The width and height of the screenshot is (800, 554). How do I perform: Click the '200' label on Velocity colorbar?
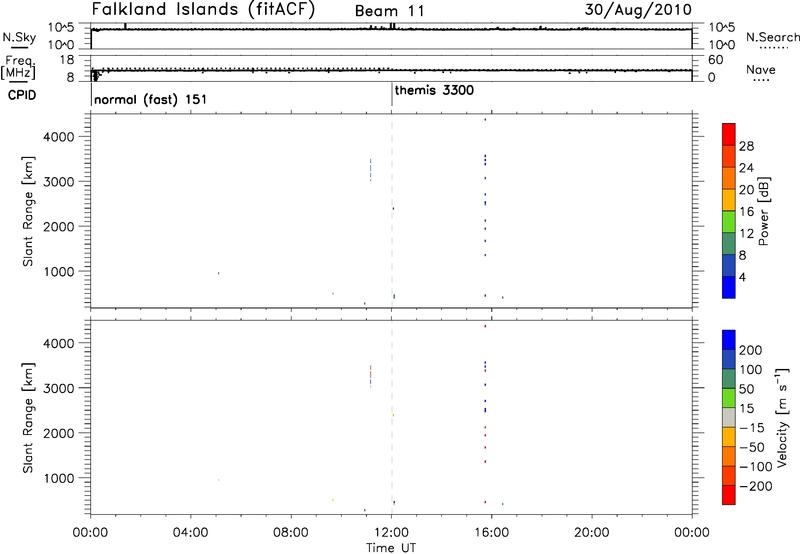[751, 350]
